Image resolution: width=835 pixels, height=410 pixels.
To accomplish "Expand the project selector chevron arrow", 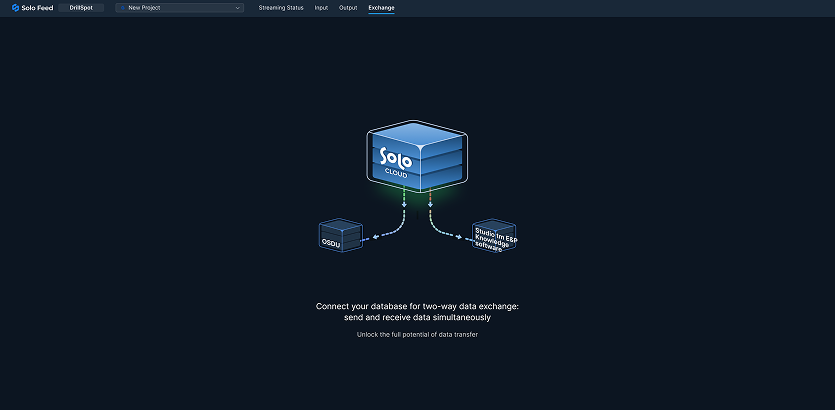I will [x=238, y=8].
